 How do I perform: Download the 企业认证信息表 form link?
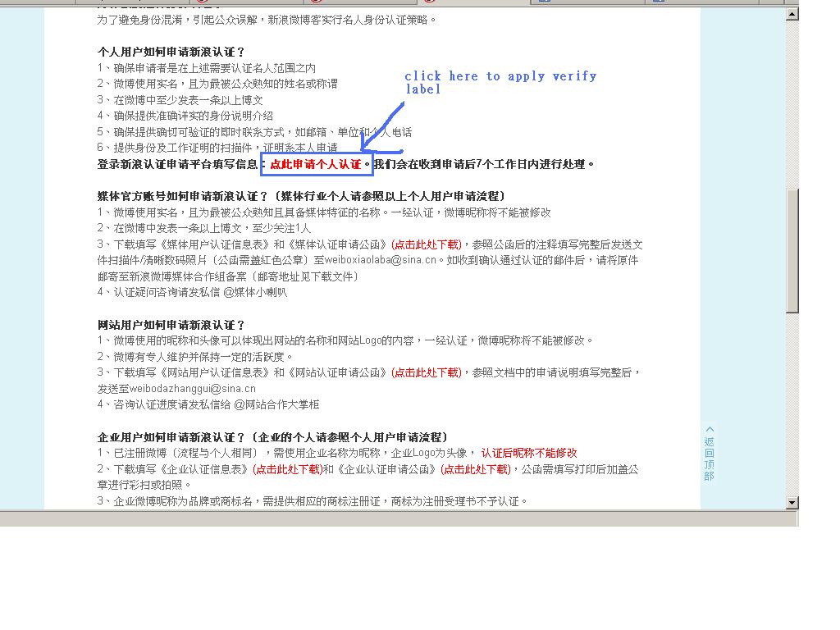pos(288,469)
